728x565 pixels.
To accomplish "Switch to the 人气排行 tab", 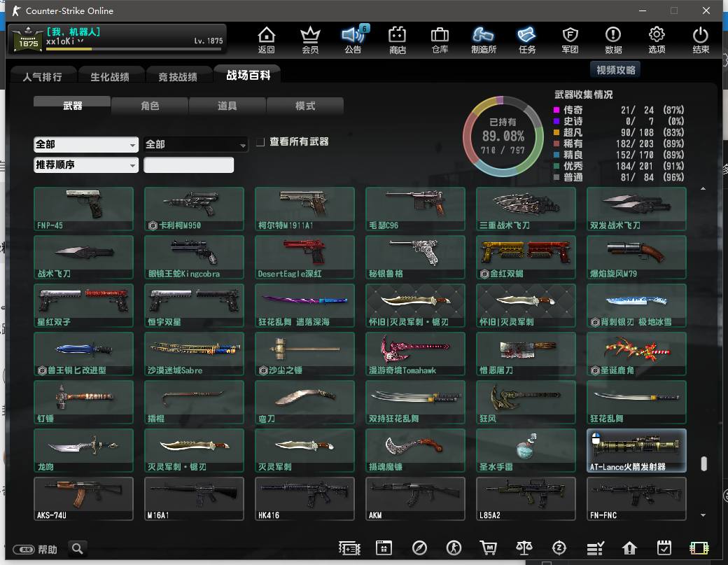I will click(x=43, y=76).
